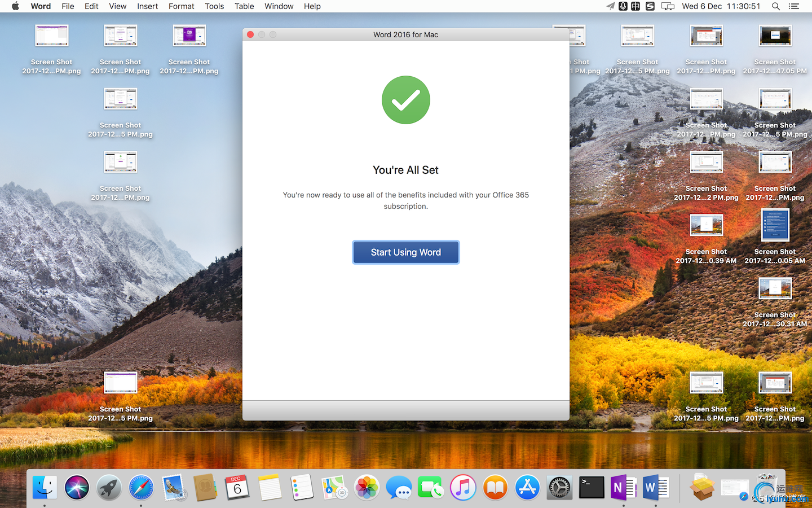
Task: Open the Edit menu
Action: click(91, 6)
